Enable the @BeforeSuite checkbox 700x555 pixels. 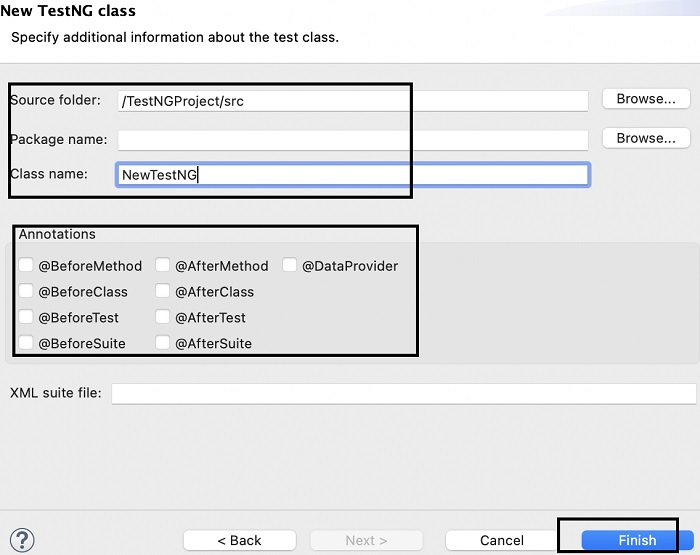[27, 343]
